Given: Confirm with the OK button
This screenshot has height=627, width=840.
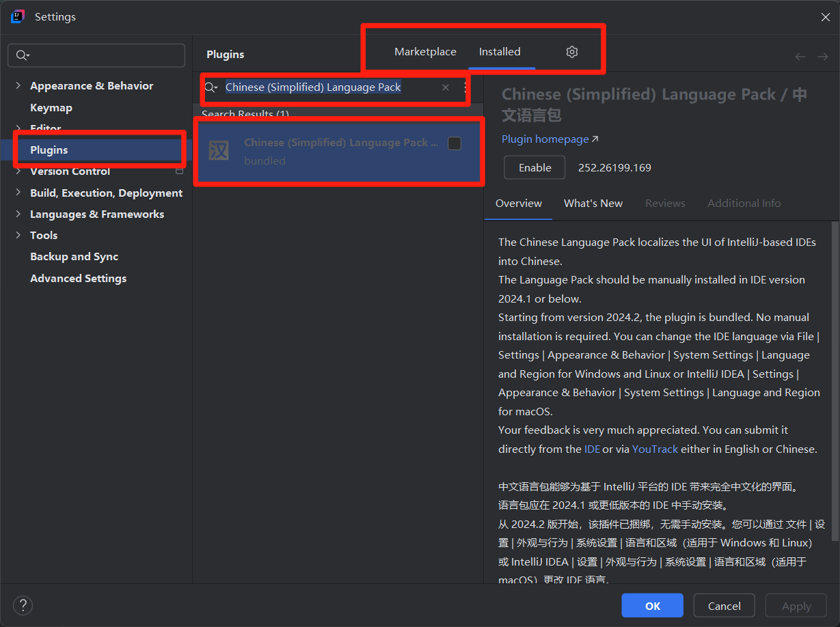Looking at the screenshot, I should (x=652, y=606).
